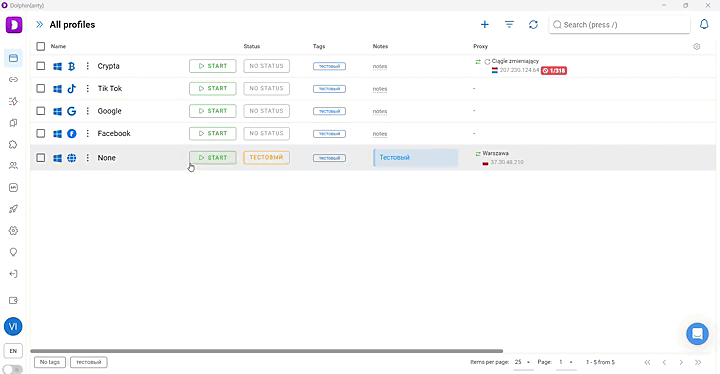Open the VI user avatar

(x=13, y=326)
